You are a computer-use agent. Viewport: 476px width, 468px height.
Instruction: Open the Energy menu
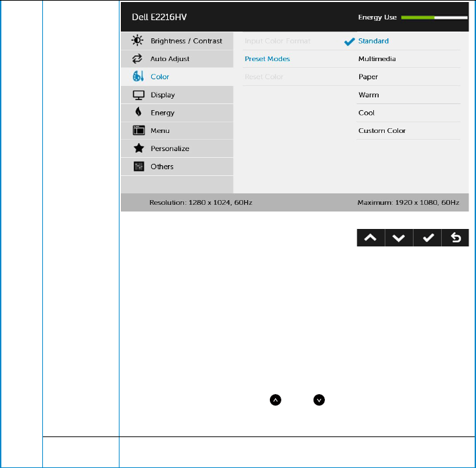177,113
